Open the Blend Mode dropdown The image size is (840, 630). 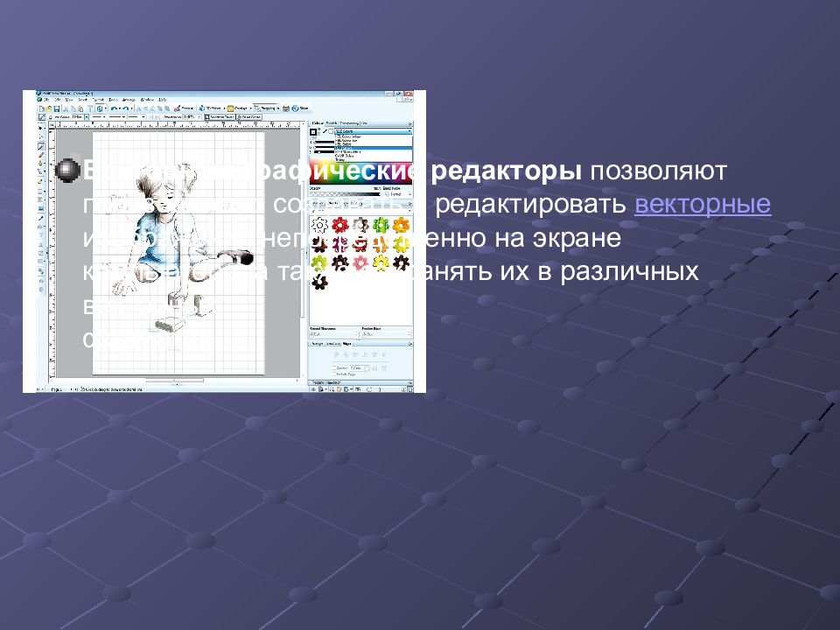pos(398,194)
